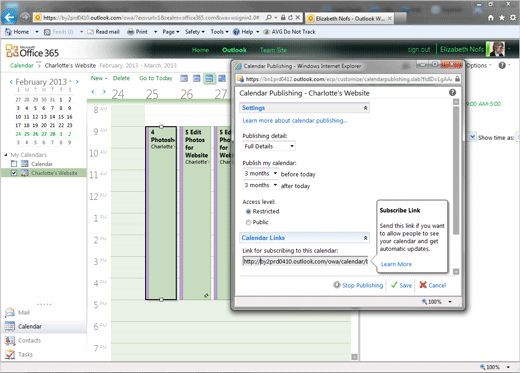Go back with the browser back arrow
520x373 pixels.
coord(9,17)
